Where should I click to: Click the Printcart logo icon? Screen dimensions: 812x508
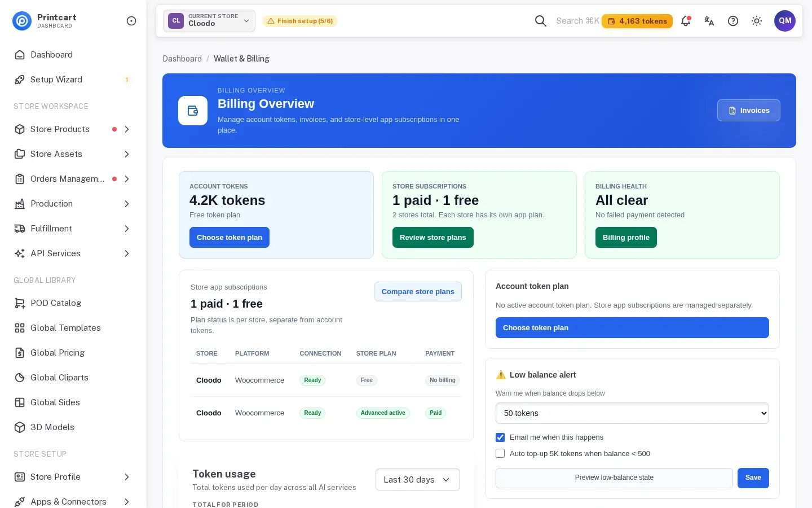point(22,21)
